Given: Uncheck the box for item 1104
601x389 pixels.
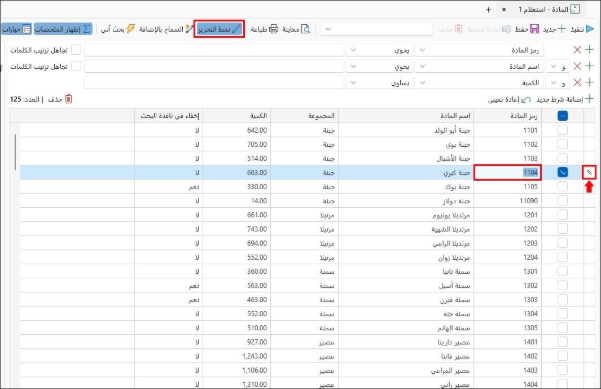Looking at the screenshot, I should pos(563,172).
